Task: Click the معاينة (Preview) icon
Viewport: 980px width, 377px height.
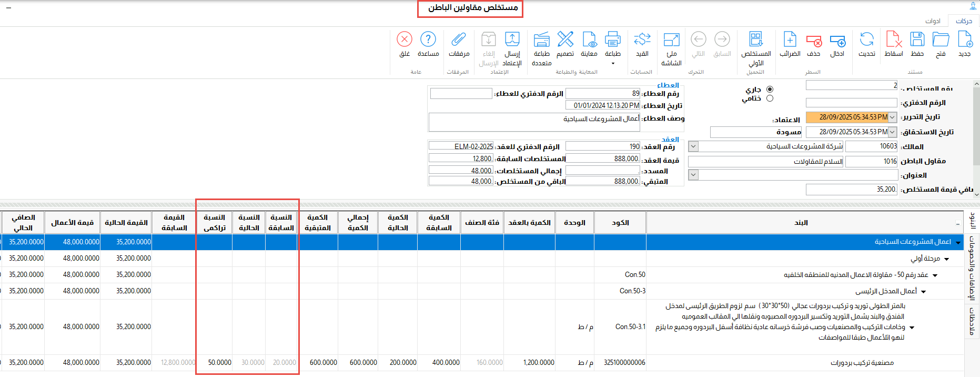Action: [589, 40]
